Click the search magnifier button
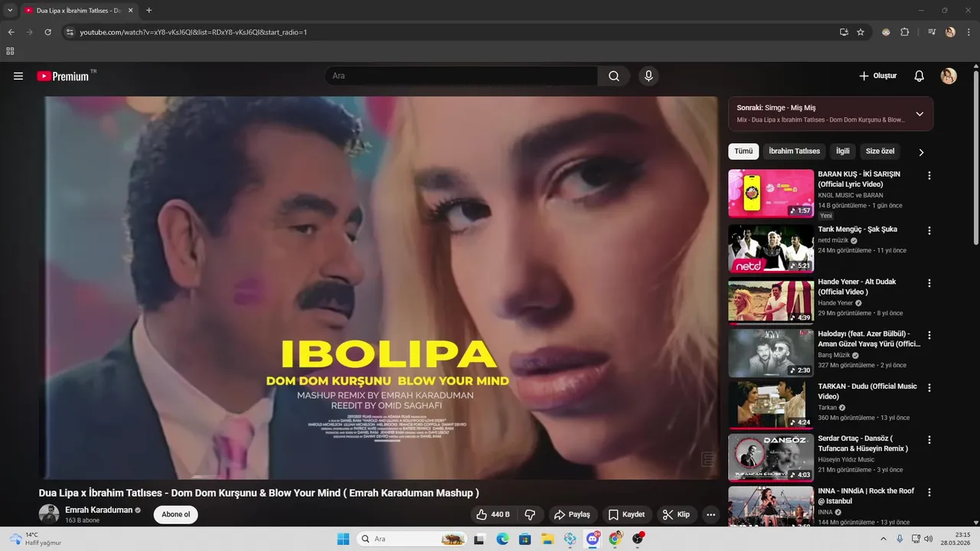 point(614,76)
